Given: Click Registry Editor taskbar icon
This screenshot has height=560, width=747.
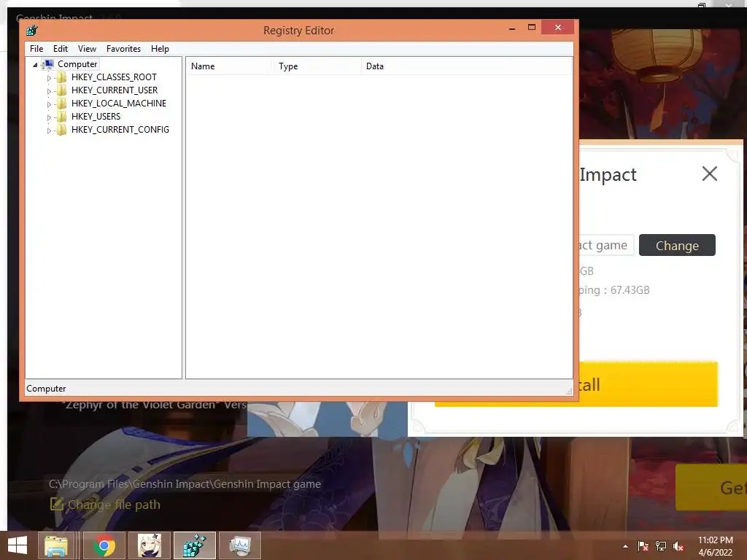Looking at the screenshot, I should [195, 545].
